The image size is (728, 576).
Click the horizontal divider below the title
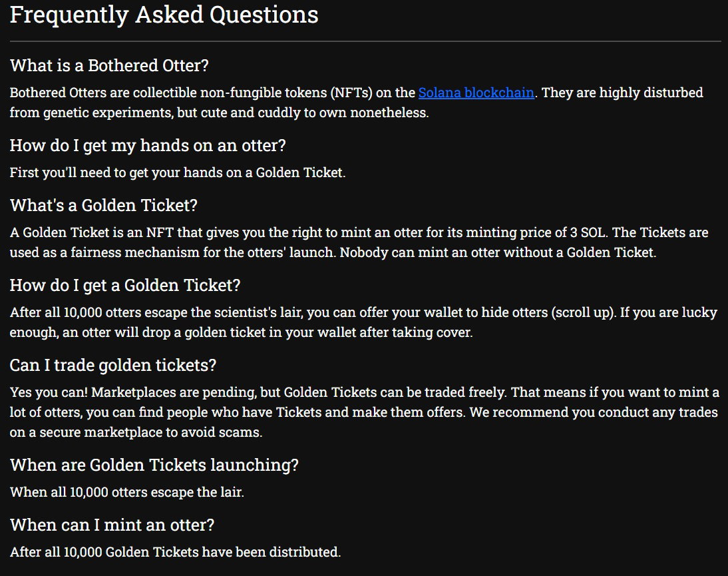(365, 41)
